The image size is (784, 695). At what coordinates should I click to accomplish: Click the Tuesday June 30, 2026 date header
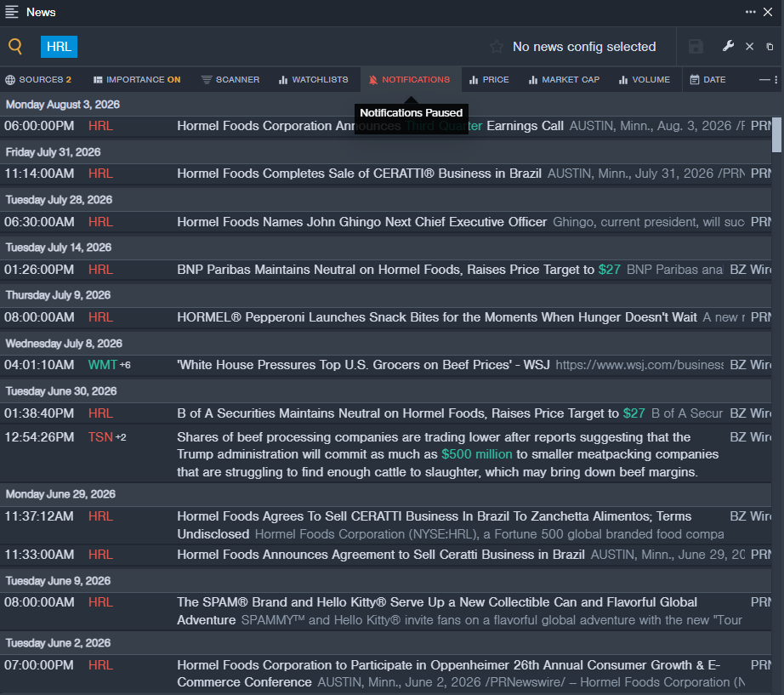[x=61, y=391]
